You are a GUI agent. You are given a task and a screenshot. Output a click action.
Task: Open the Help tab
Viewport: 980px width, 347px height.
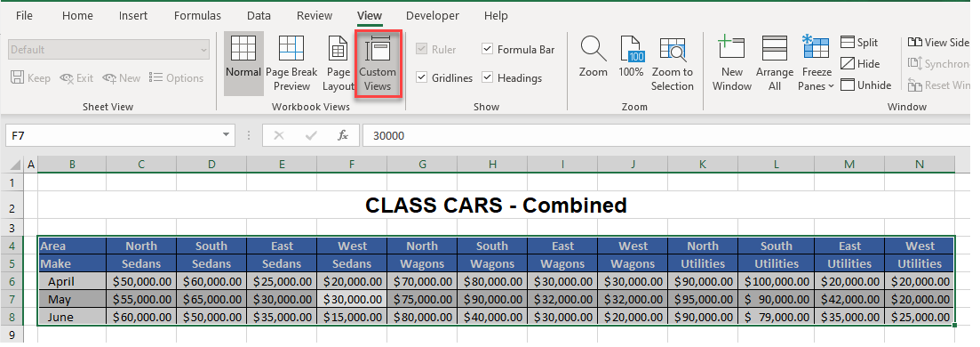point(496,16)
